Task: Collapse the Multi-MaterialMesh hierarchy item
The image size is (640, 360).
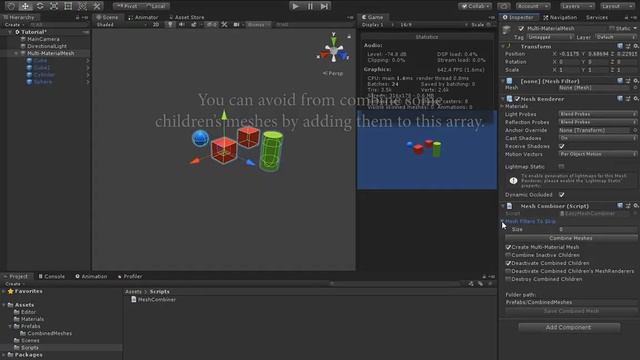Action: coord(16,53)
